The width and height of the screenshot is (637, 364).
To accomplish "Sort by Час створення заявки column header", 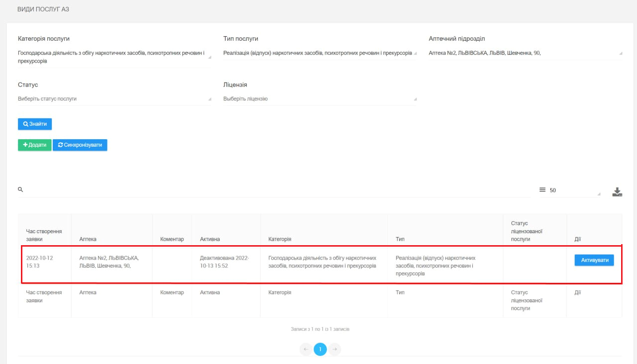I will (44, 235).
